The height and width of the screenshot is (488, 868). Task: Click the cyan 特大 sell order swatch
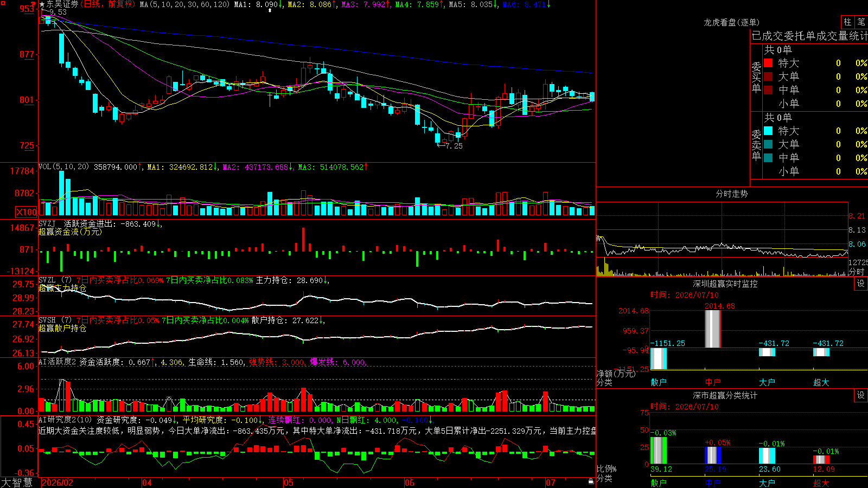pos(768,131)
